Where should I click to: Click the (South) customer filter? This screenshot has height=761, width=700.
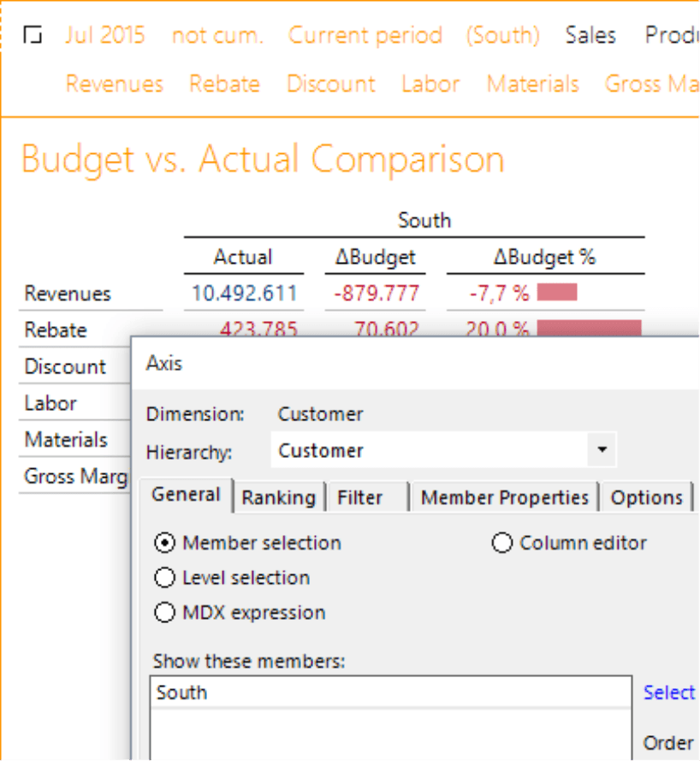[503, 36]
